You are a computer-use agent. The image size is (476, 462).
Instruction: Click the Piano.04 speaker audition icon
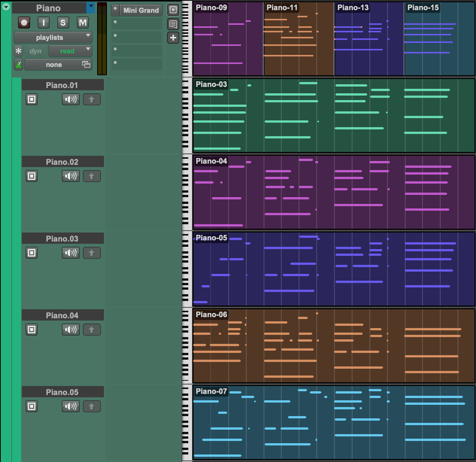(71, 330)
